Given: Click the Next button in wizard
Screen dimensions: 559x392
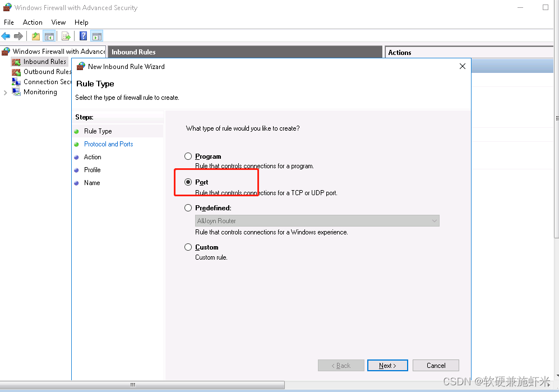Looking at the screenshot, I should pyautogui.click(x=387, y=365).
